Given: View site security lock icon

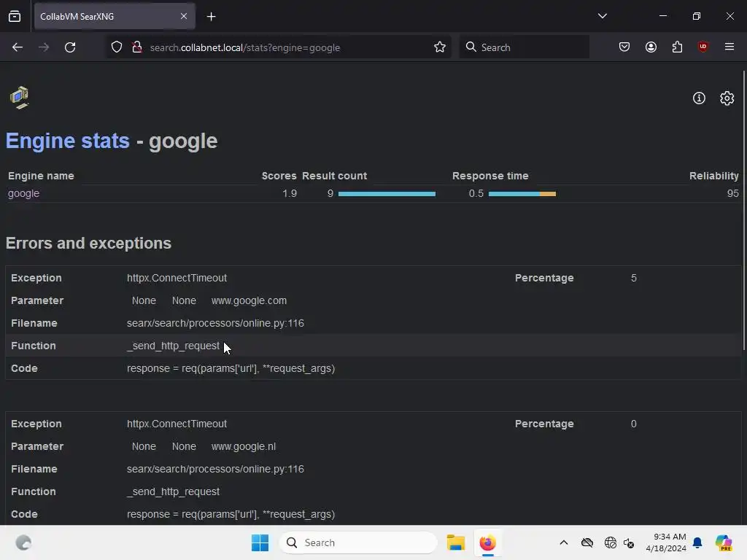Looking at the screenshot, I should [x=137, y=47].
